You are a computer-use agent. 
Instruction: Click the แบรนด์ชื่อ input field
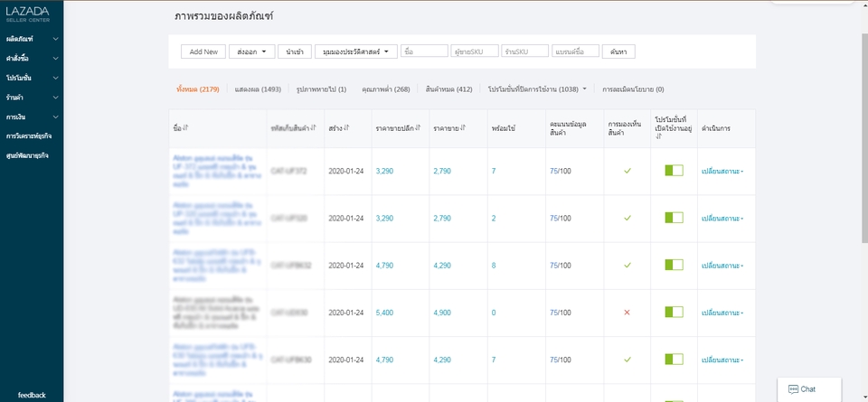(x=576, y=51)
